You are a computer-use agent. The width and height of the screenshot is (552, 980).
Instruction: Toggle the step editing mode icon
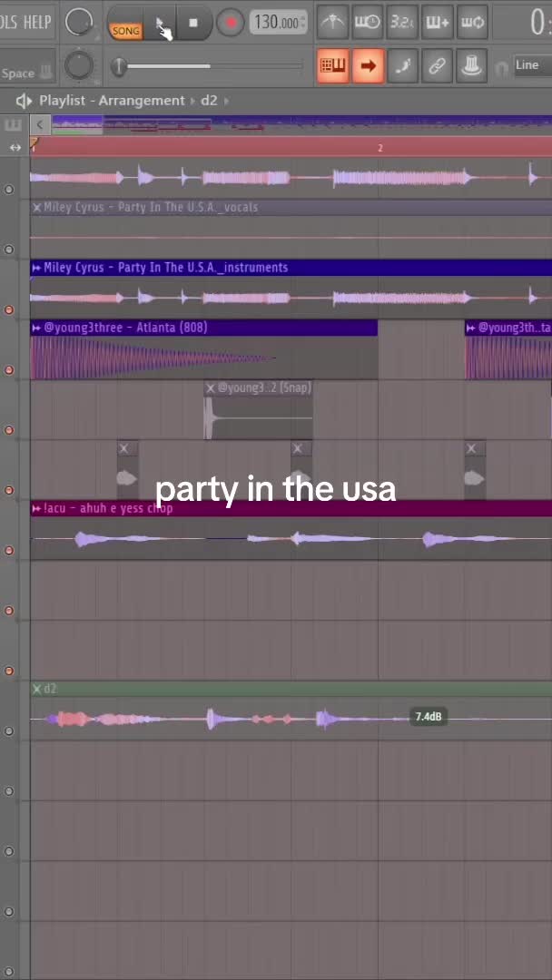tap(402, 65)
